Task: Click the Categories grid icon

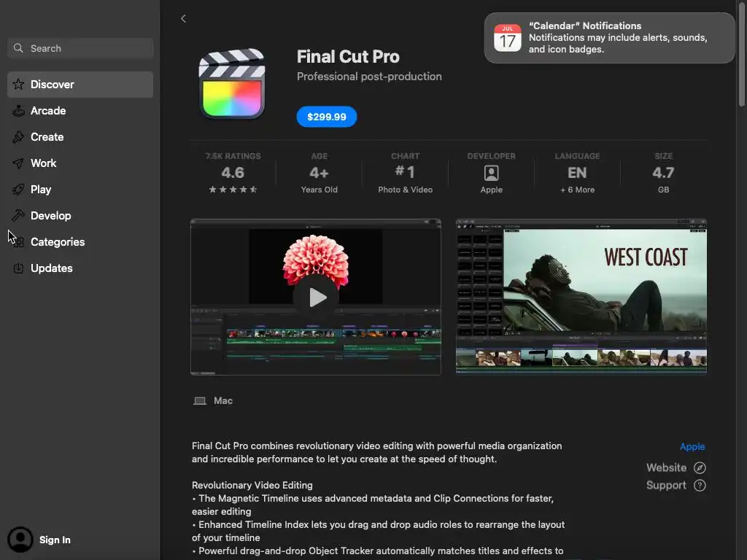Action: [18, 242]
